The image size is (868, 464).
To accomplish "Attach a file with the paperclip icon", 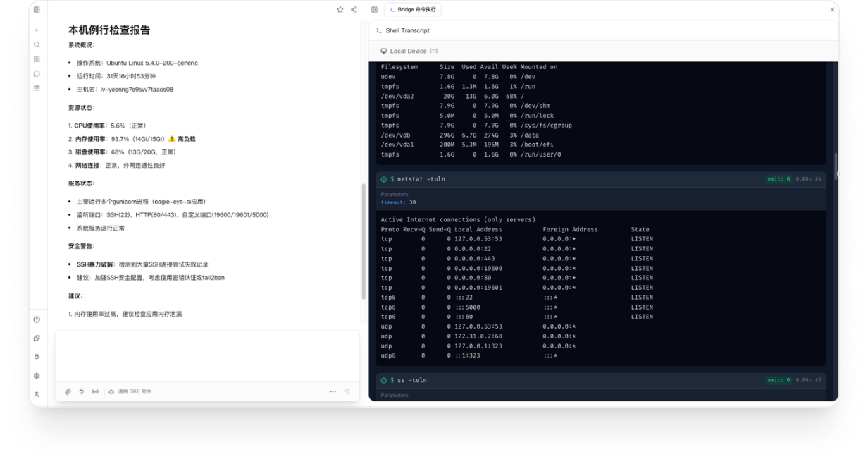I will click(x=68, y=391).
